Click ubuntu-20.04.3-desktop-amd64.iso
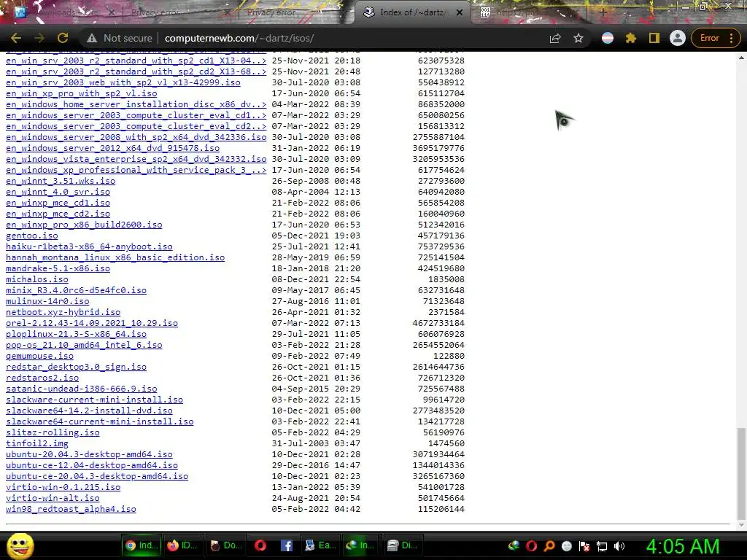This screenshot has width=747, height=560. (89, 455)
